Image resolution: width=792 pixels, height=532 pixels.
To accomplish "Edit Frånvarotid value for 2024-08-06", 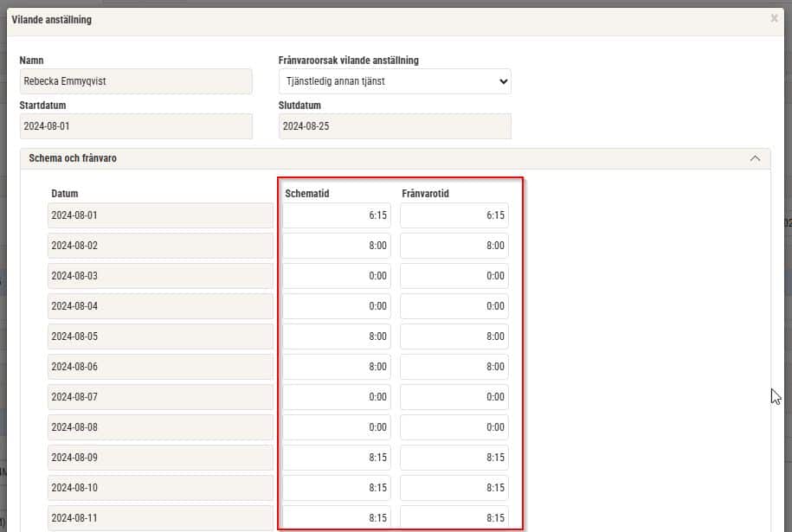I will click(x=454, y=367).
